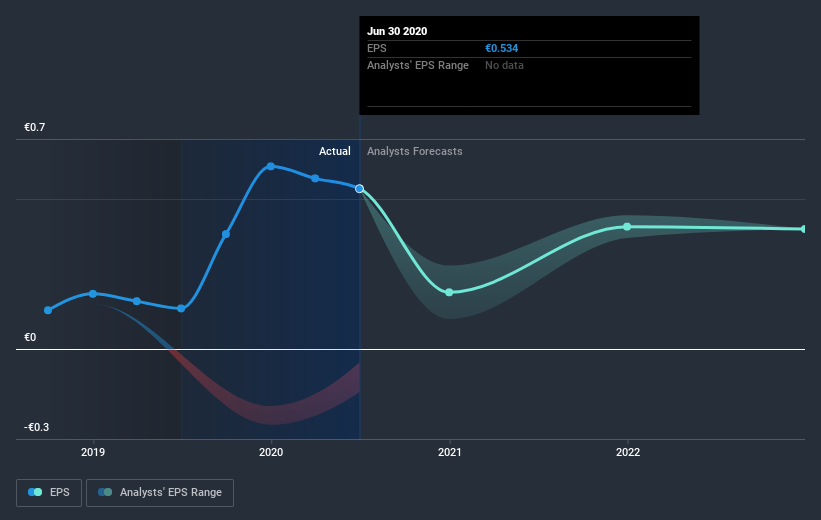Screen dimensions: 821x520
Task: Select the forecast low point at 2021
Action: [x=449, y=292]
